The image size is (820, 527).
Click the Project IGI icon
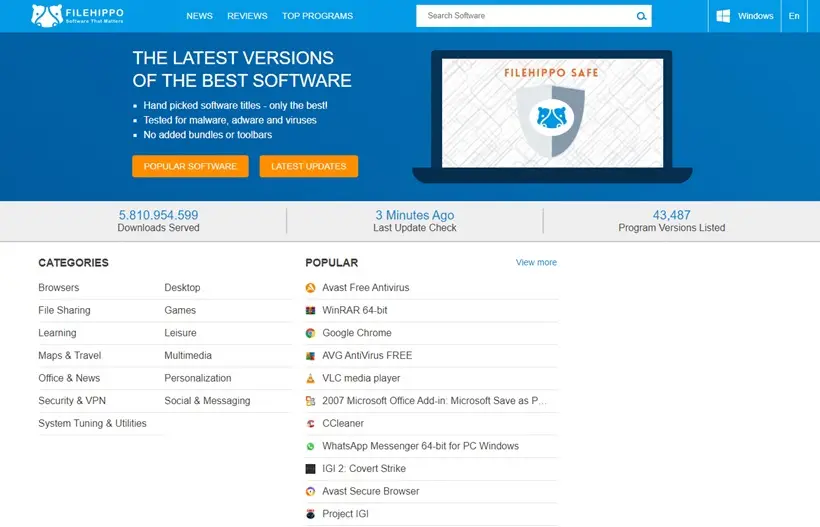click(310, 514)
